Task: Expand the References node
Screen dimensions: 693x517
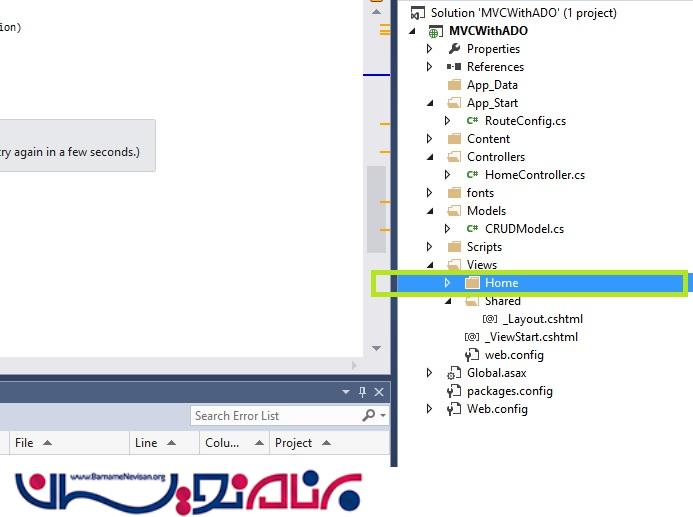Action: 430,67
